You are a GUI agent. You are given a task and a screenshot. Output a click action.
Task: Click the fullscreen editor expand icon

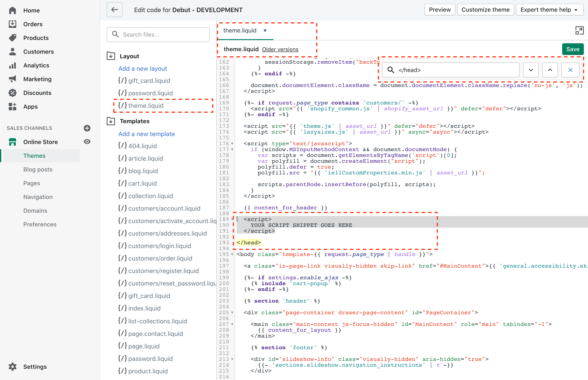click(x=579, y=30)
